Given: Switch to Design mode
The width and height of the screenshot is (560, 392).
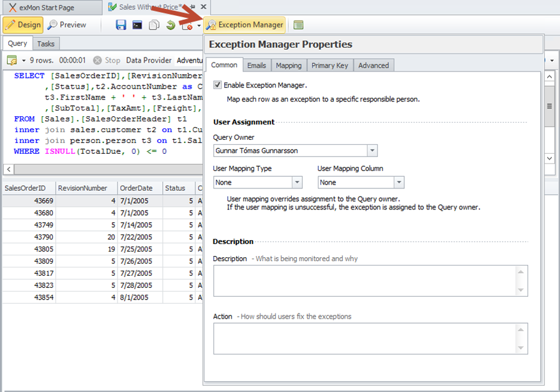Looking at the screenshot, I should click(x=23, y=25).
